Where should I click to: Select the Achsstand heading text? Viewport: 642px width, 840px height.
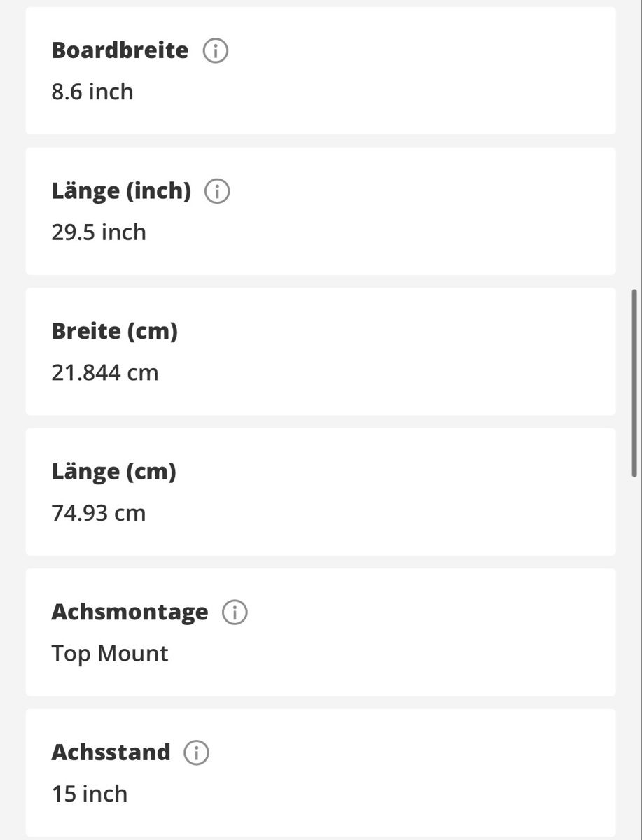[111, 752]
